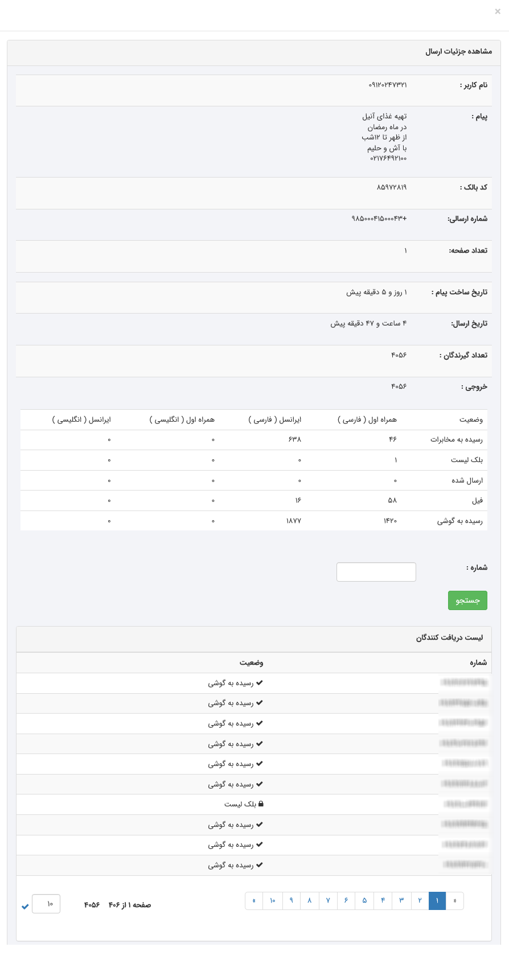Screen dimensions: 509x980
Task: Click the first row's delivered checkmark icon
Action: (x=260, y=683)
